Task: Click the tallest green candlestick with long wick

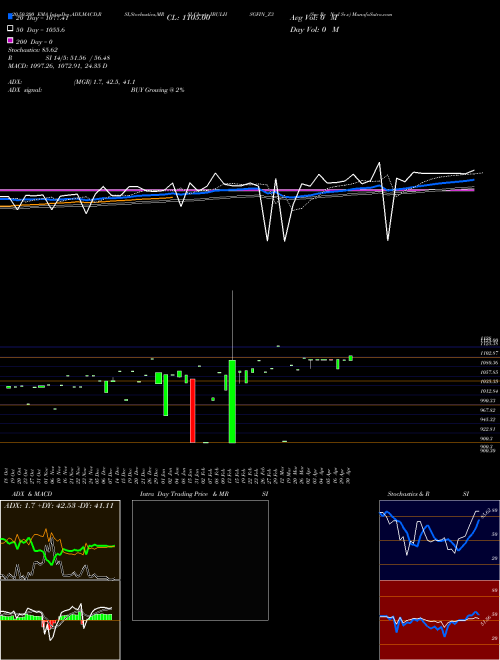Action: pyautogui.click(x=232, y=402)
